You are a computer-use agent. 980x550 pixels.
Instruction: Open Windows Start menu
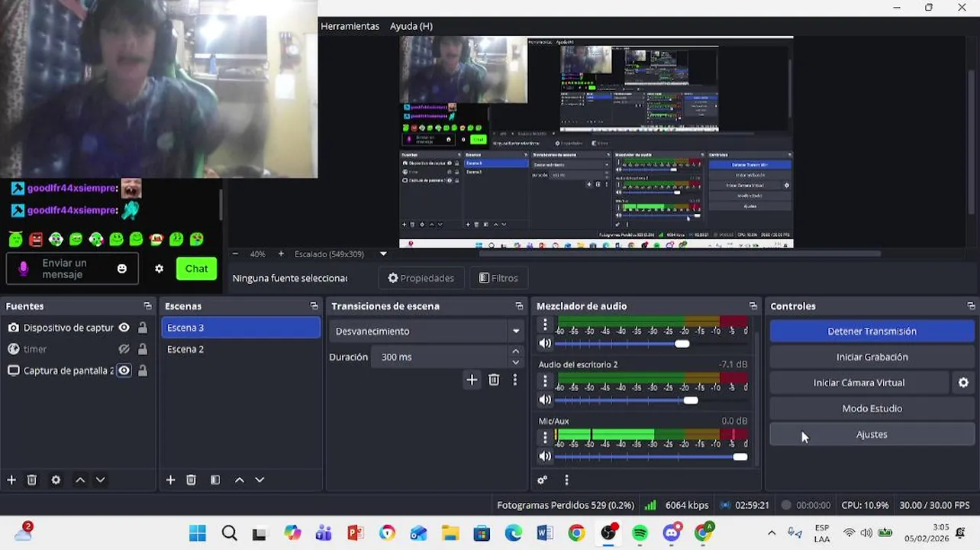(x=197, y=532)
